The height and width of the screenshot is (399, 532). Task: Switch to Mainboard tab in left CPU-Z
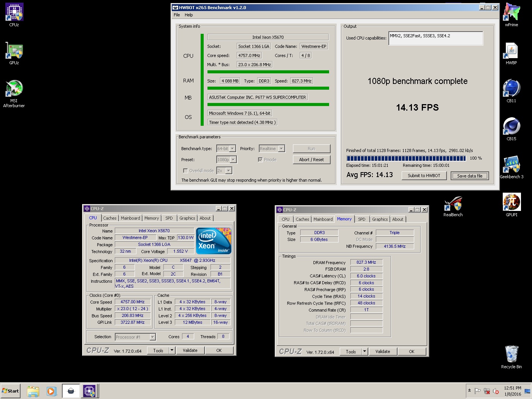[x=130, y=218]
